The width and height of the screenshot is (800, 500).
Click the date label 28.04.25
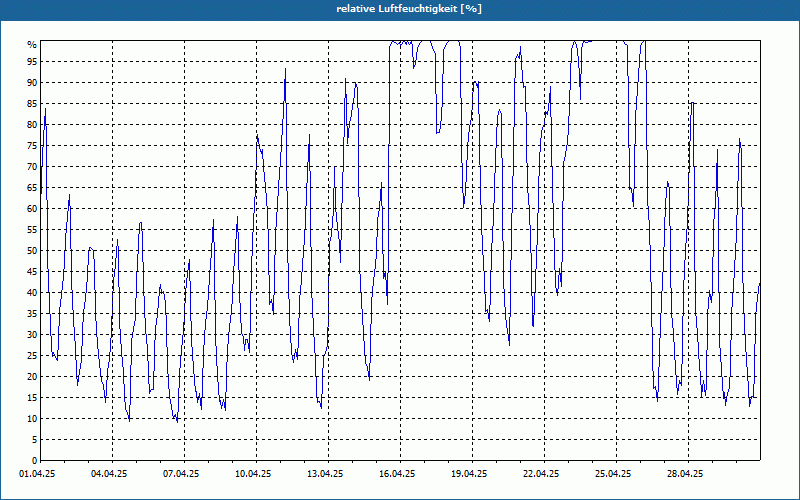685,474
